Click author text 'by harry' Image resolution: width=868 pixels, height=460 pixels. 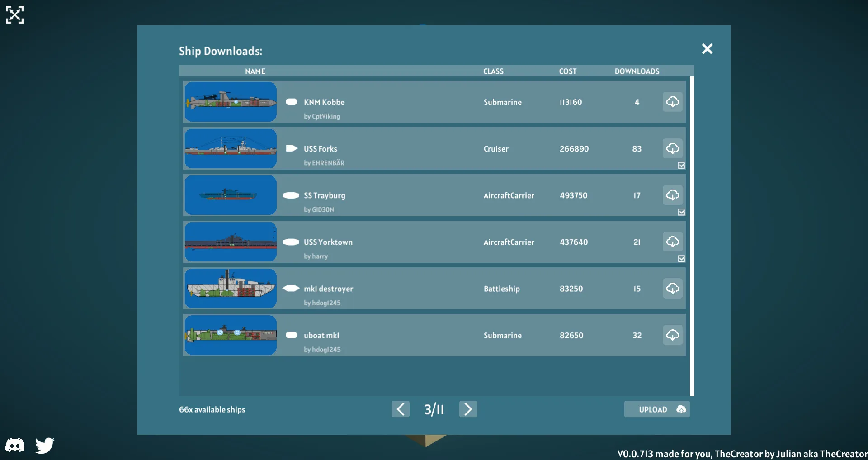[x=316, y=256]
